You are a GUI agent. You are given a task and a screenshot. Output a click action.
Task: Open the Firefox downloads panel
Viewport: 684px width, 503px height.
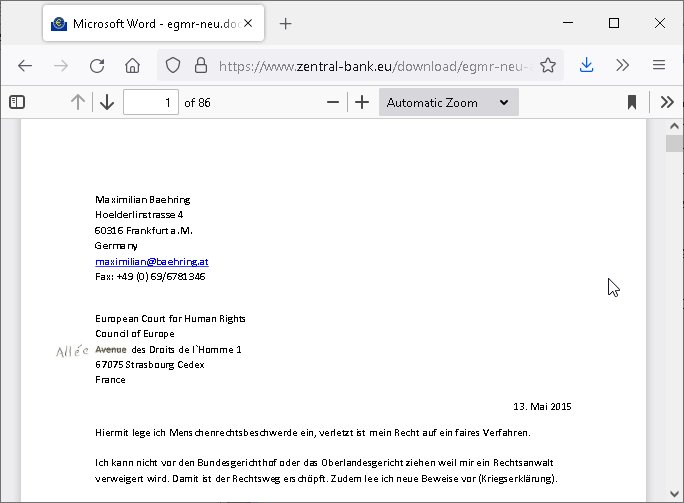(x=587, y=66)
